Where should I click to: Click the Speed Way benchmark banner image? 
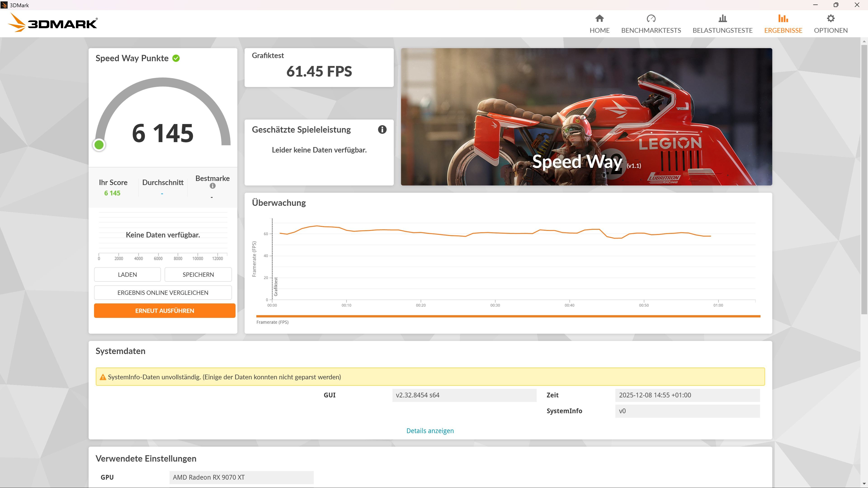click(586, 117)
